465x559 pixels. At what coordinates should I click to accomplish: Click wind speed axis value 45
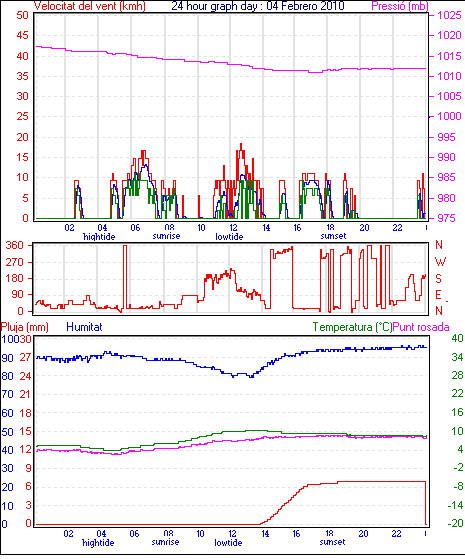point(22,35)
